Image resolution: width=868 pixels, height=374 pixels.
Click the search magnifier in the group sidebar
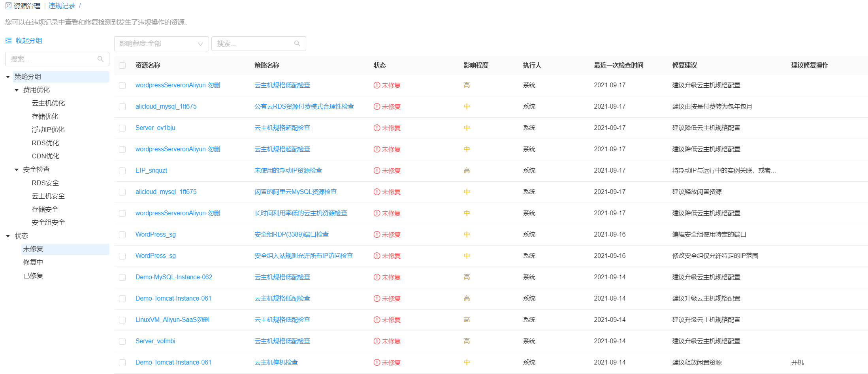pyautogui.click(x=101, y=59)
